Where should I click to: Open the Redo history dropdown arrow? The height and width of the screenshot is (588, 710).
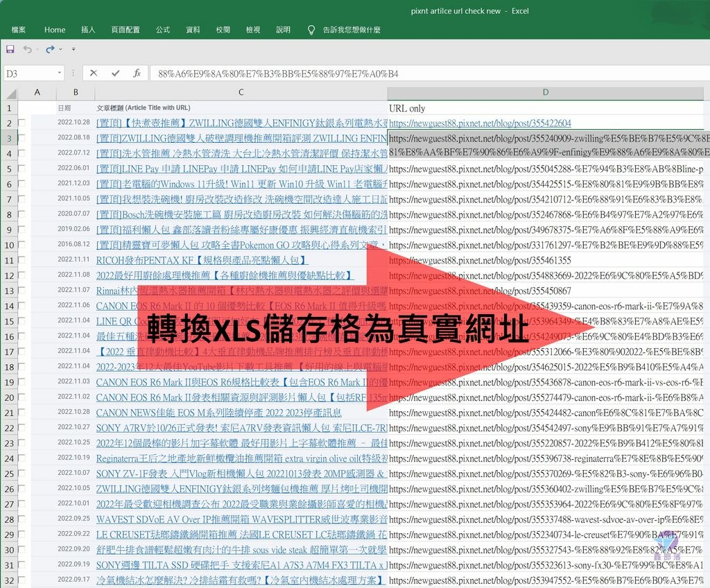pos(60,49)
